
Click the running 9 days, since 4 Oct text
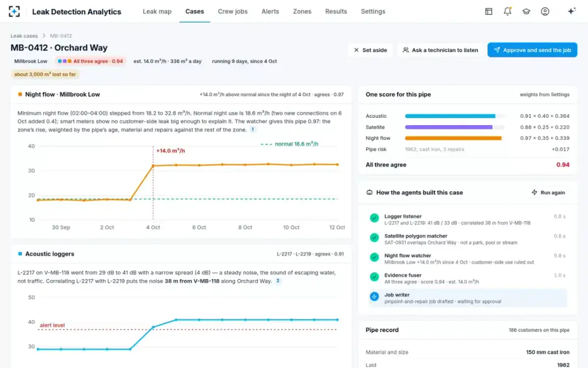point(245,61)
